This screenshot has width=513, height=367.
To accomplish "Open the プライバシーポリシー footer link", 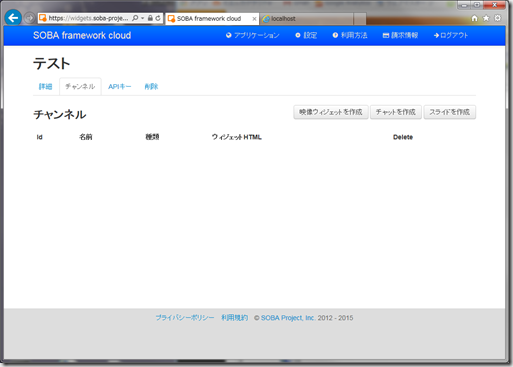I will click(x=185, y=318).
